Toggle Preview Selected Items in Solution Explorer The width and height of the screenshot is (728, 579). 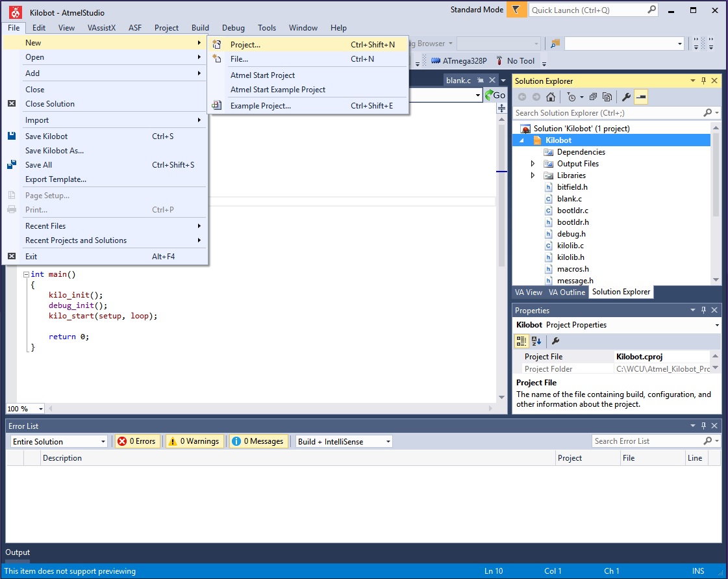click(641, 97)
